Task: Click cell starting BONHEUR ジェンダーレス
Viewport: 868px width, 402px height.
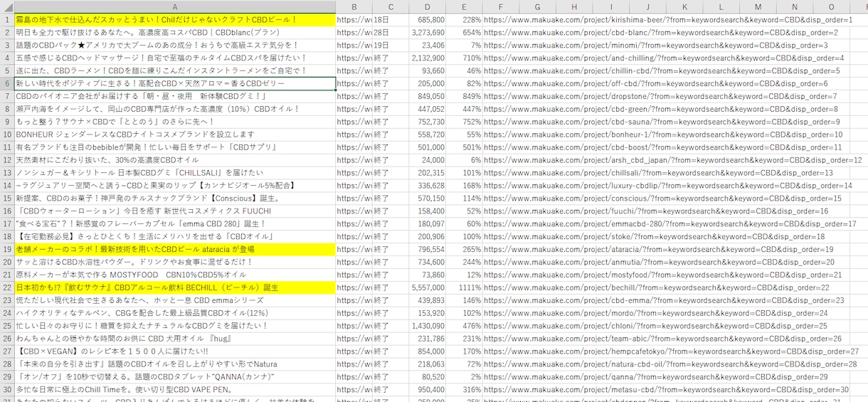Action: pos(175,134)
